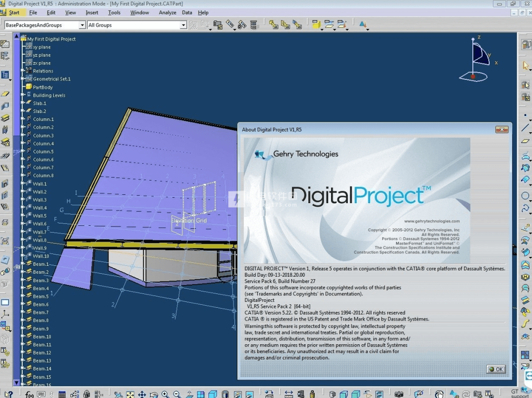The image size is (532, 398).
Task: Open the Tools menu
Action: (114, 12)
